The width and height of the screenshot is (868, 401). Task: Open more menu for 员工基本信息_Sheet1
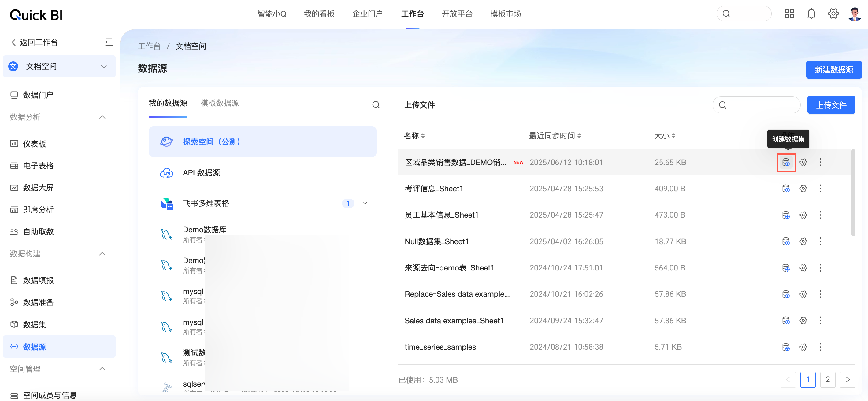click(x=820, y=215)
